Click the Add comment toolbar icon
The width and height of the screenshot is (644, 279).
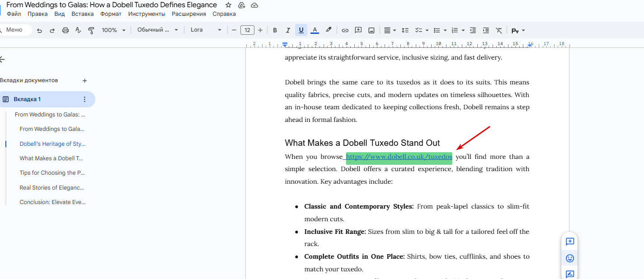pyautogui.click(x=358, y=30)
